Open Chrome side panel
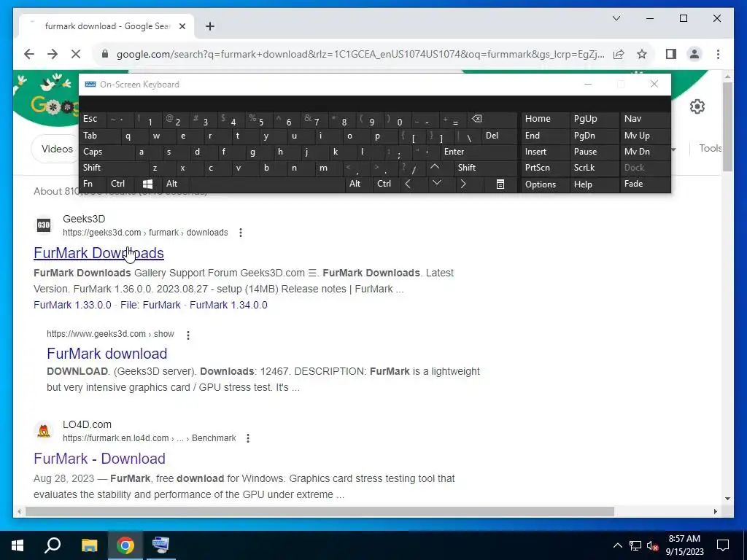The image size is (747, 560). point(671,54)
